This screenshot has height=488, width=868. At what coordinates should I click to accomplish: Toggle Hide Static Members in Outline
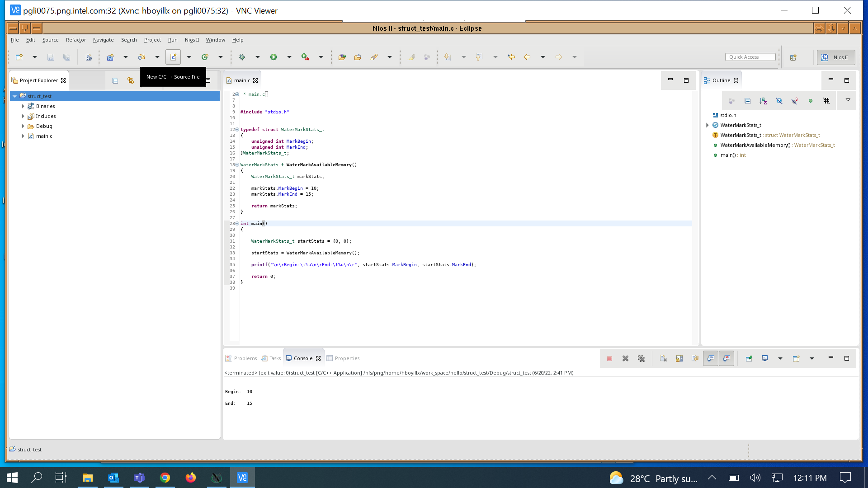point(795,101)
